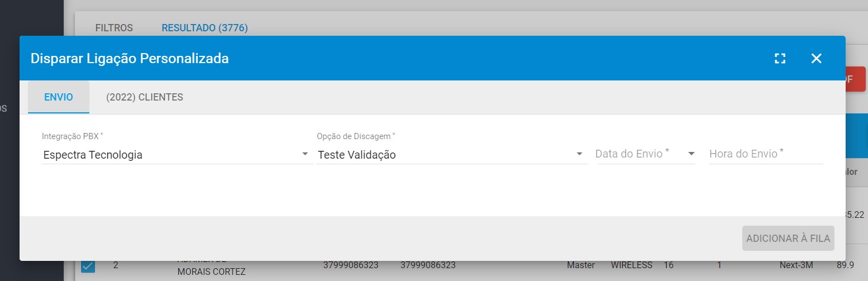Click the ADICIONAR À FILA button

point(788,239)
